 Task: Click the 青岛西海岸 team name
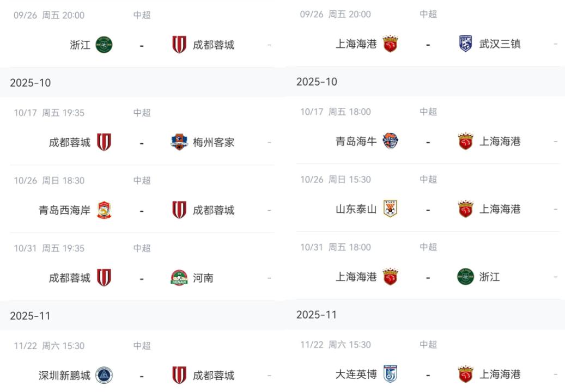pyautogui.click(x=64, y=210)
